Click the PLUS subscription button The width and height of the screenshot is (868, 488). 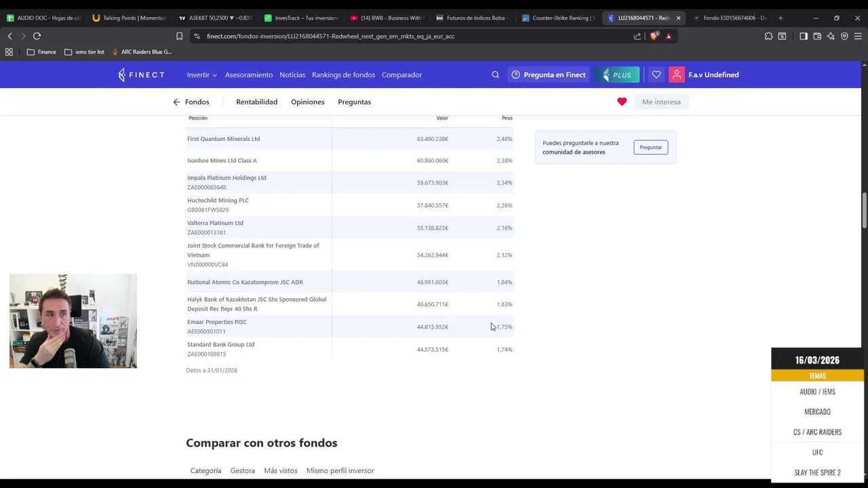point(617,75)
